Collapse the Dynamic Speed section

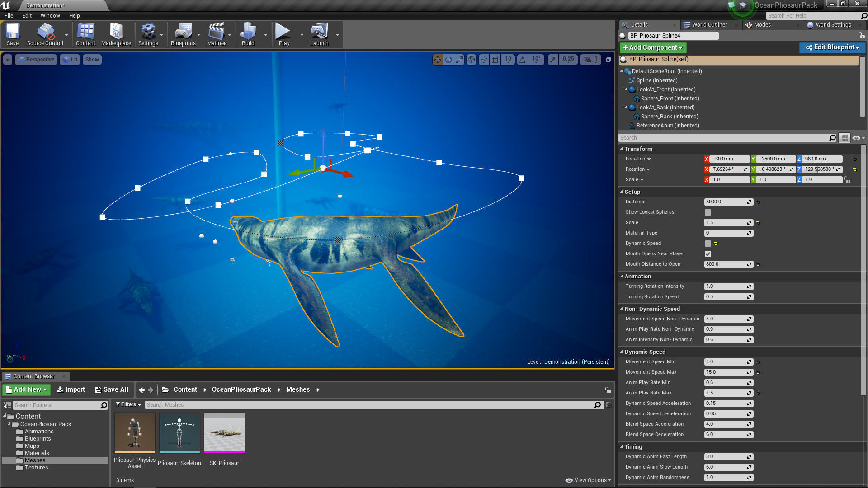pyautogui.click(x=622, y=352)
